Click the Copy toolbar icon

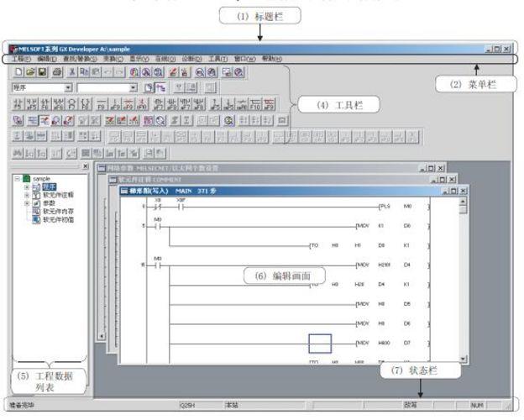(x=84, y=72)
